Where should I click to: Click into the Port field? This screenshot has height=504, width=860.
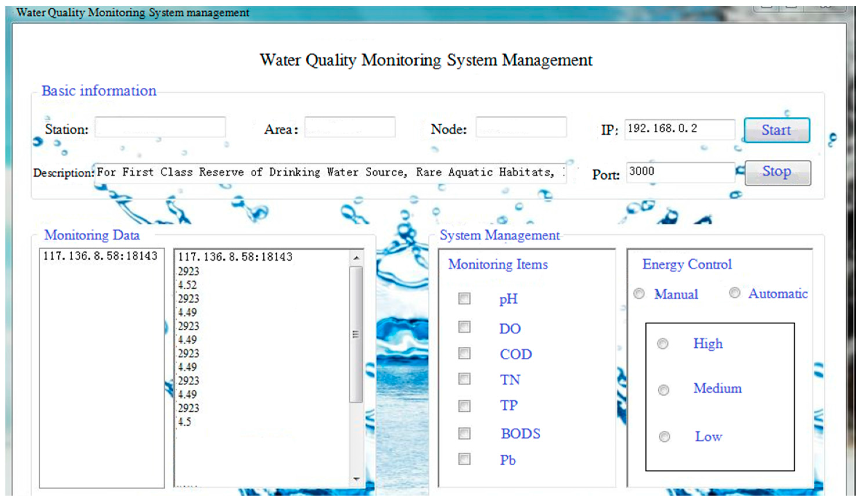point(680,172)
